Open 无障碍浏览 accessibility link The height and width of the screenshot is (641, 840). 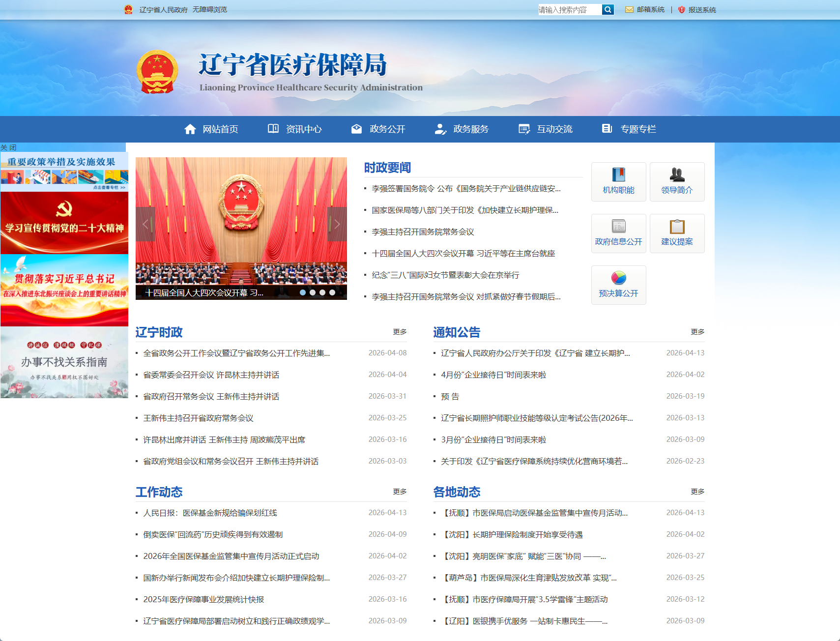(x=209, y=9)
